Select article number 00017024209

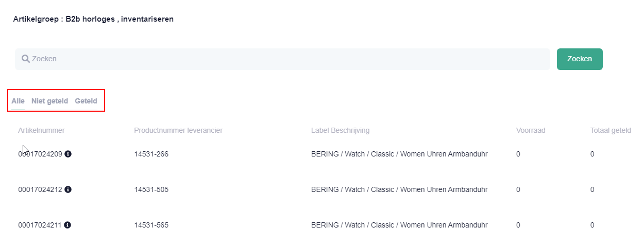point(40,154)
